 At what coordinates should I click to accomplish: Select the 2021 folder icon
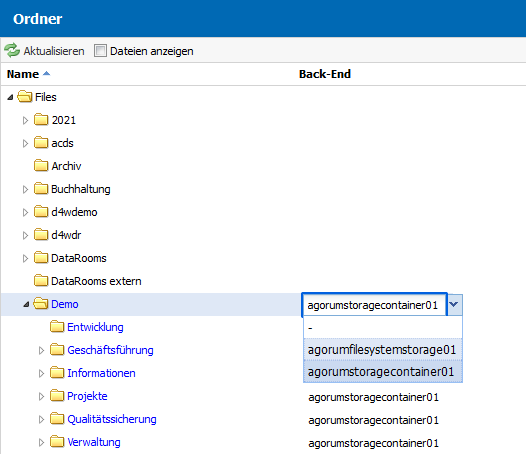pyautogui.click(x=41, y=120)
